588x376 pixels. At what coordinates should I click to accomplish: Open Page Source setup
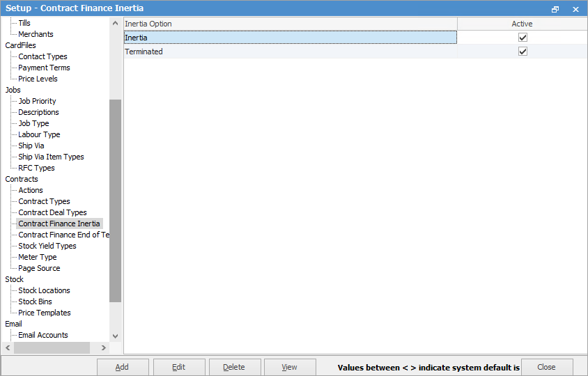(x=39, y=268)
